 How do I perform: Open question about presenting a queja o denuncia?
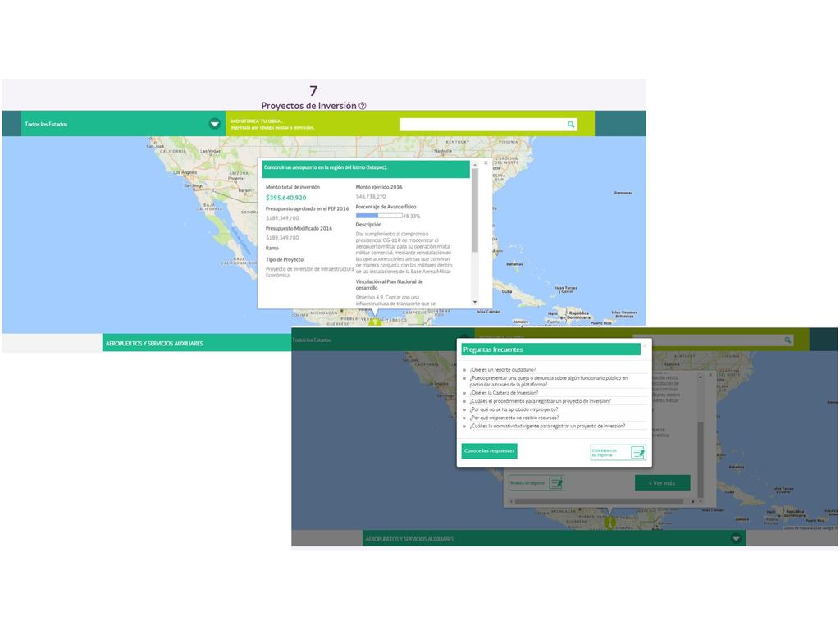coord(549,381)
